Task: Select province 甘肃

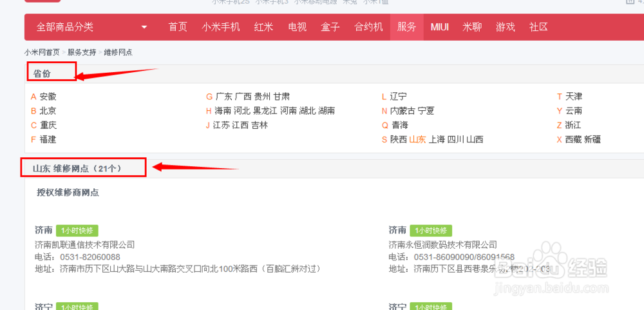Action: click(282, 97)
